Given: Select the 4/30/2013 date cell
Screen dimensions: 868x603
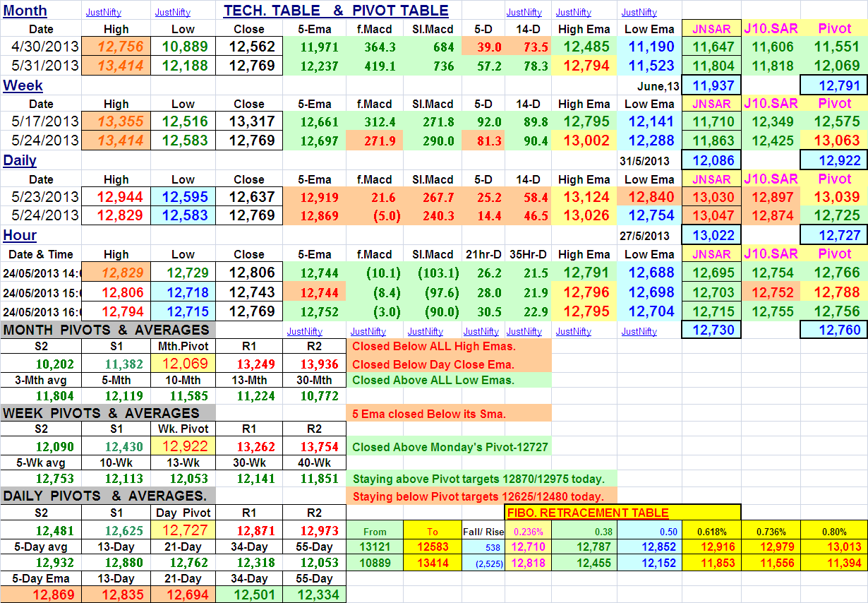Looking at the screenshot, I should click(x=41, y=47).
